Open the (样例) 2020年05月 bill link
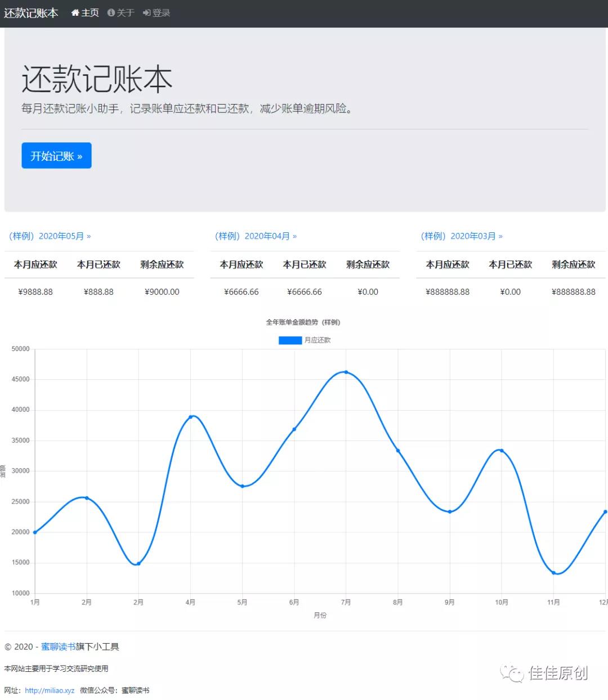This screenshot has height=700, width=608. coord(50,236)
